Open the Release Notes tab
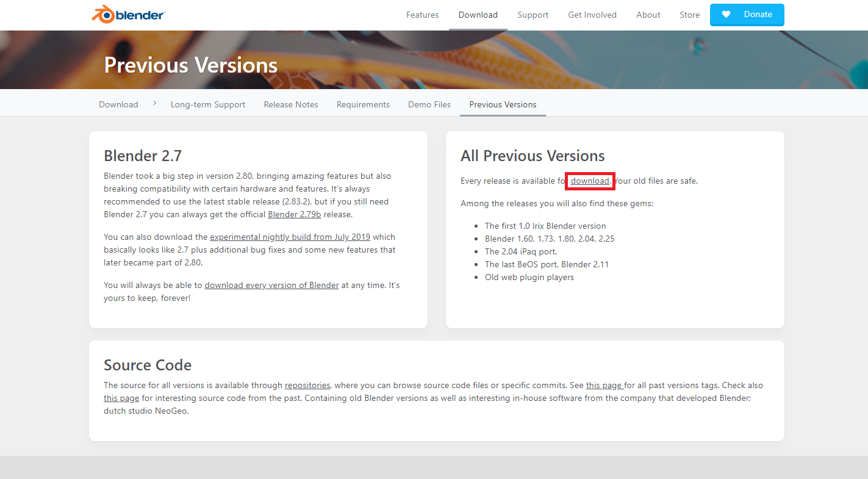 (x=291, y=104)
